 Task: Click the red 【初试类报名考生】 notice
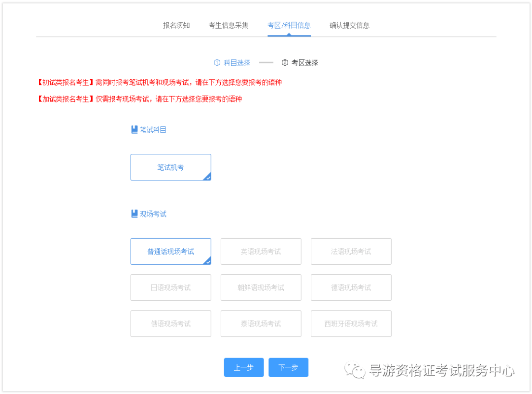pyautogui.click(x=160, y=82)
